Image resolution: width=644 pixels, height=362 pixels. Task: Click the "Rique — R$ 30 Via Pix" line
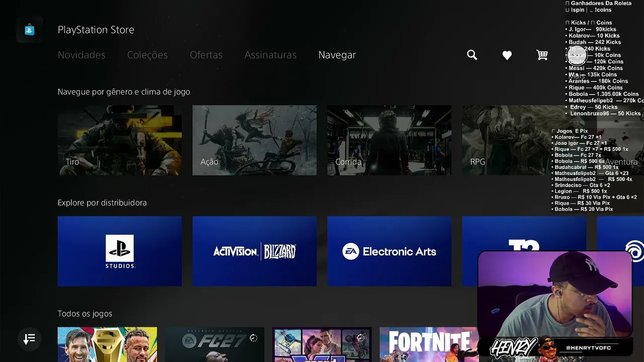[580, 204]
